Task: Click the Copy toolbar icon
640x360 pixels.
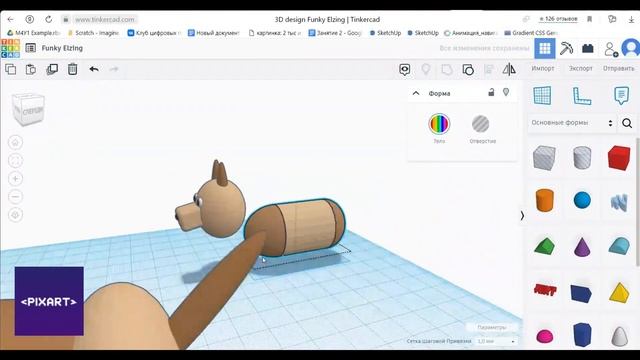Action: coord(11,69)
